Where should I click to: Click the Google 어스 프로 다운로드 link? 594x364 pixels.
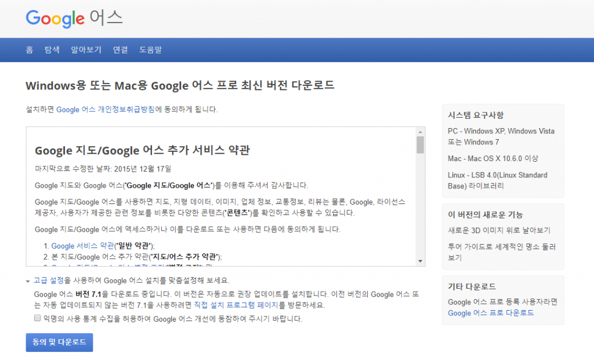pyautogui.click(x=491, y=313)
